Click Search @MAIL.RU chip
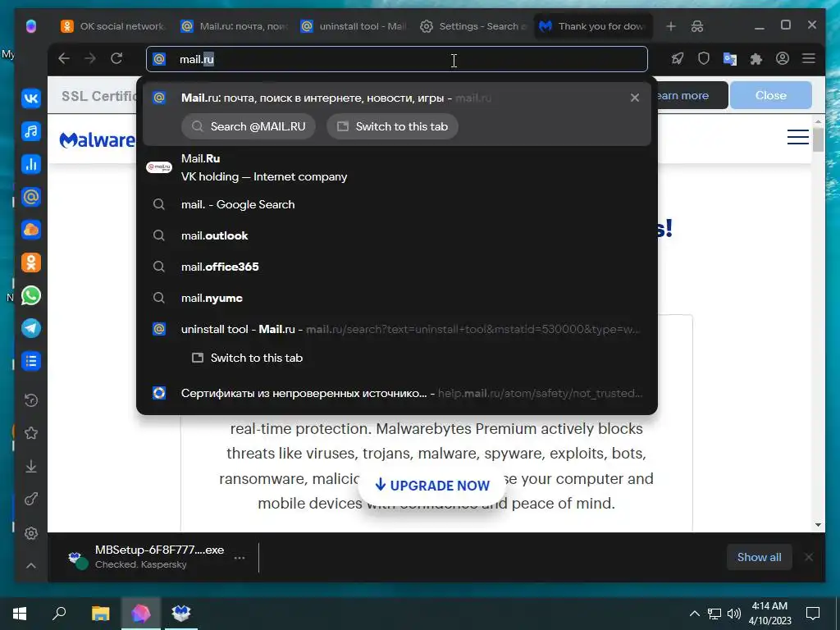 (249, 126)
